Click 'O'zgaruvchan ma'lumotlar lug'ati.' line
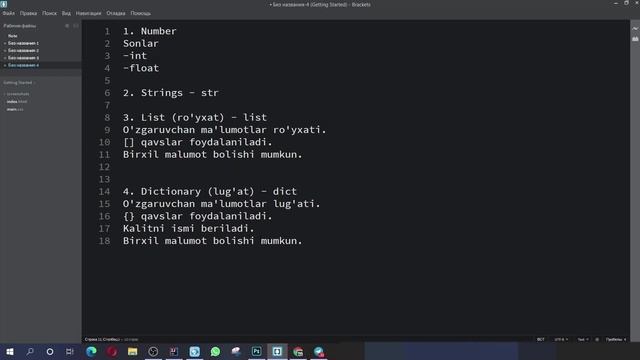 coord(222,204)
